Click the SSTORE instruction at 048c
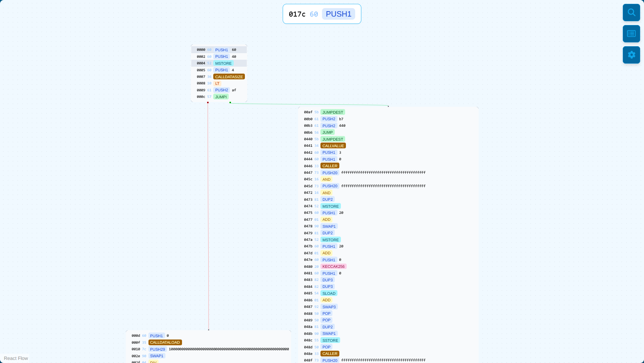Image resolution: width=644 pixels, height=363 pixels. [x=330, y=340]
